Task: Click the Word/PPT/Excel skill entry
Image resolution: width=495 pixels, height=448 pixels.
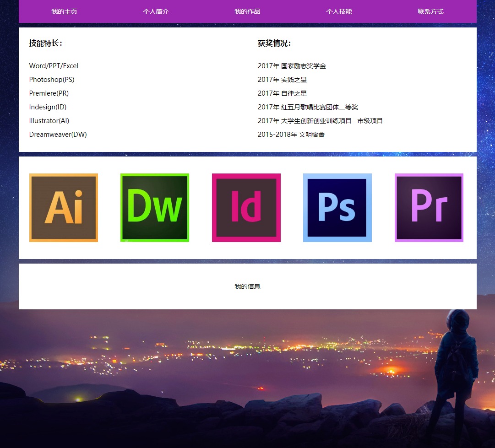Action: tap(54, 66)
